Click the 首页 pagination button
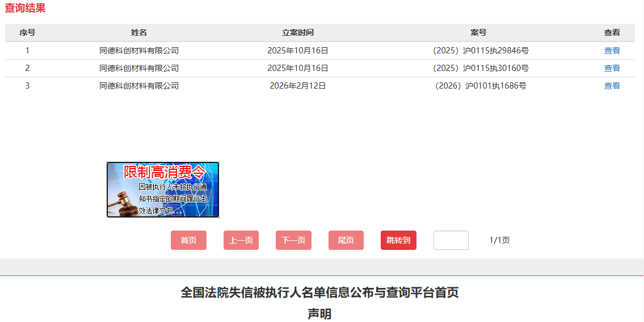 (188, 240)
